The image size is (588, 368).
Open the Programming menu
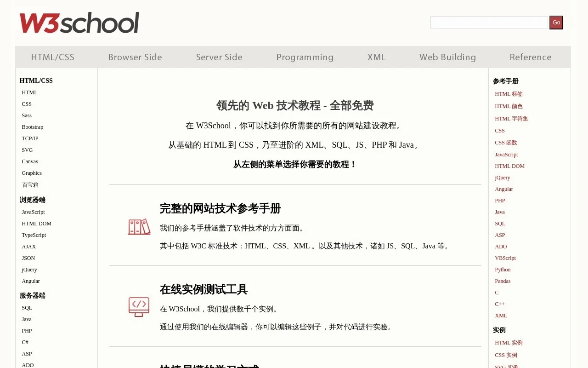(305, 57)
